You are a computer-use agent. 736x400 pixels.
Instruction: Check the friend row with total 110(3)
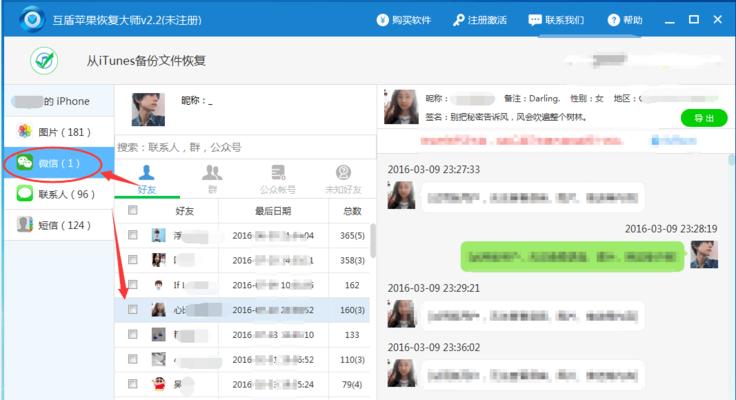[x=133, y=359]
